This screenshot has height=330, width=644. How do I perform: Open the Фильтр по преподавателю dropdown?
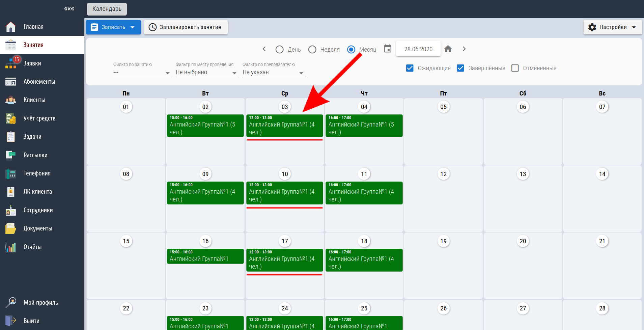pos(274,73)
